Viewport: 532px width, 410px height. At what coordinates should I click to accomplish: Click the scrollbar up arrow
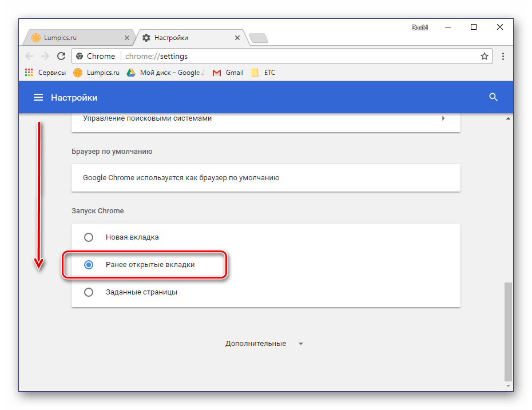[508, 118]
